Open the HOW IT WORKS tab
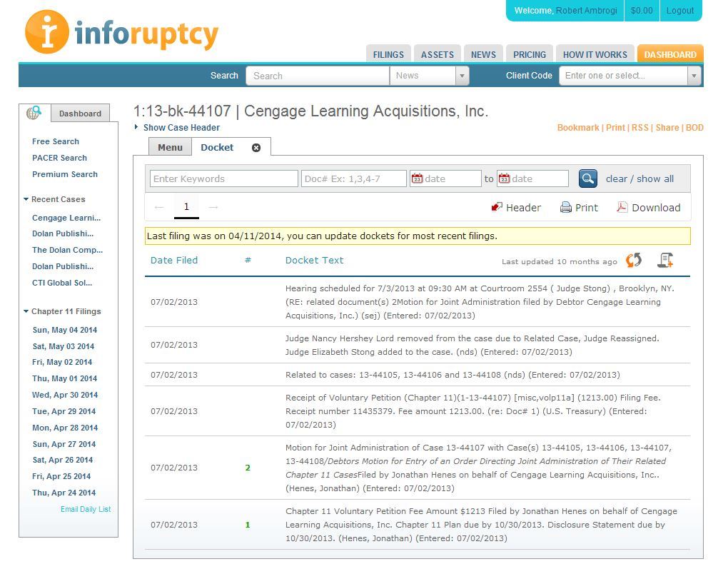 point(595,54)
